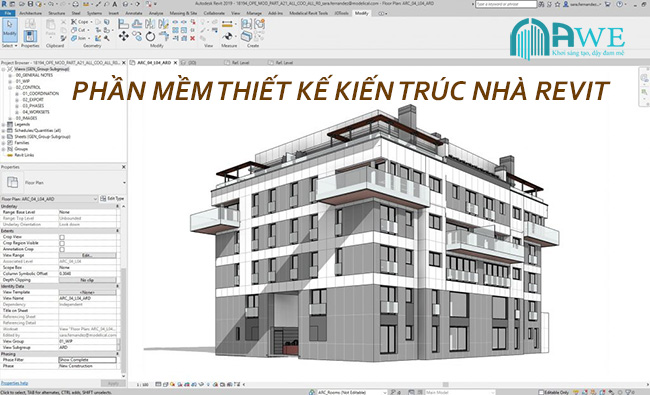Switch to the {3D} view tab
Image resolution: width=650 pixels, height=395 pixels.
pyautogui.click(x=190, y=63)
